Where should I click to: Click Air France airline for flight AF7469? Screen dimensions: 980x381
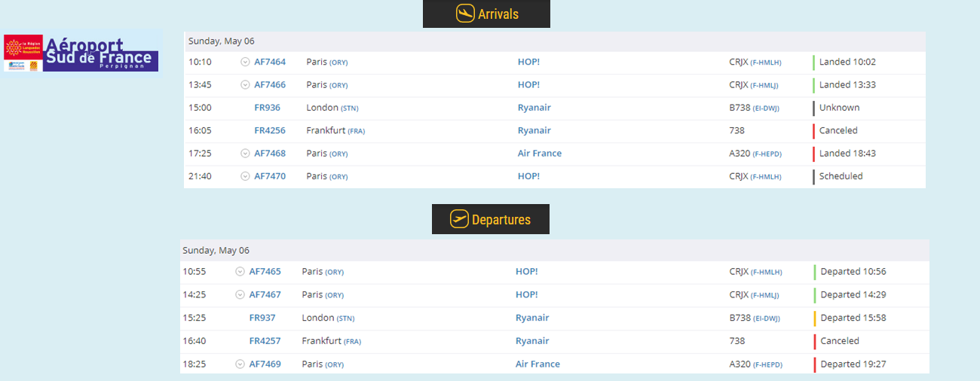coord(537,364)
